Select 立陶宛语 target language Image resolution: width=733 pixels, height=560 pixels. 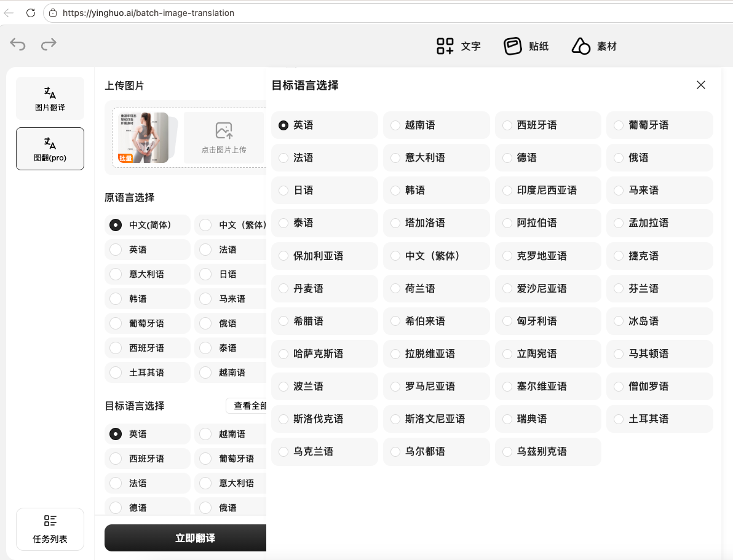pos(548,354)
